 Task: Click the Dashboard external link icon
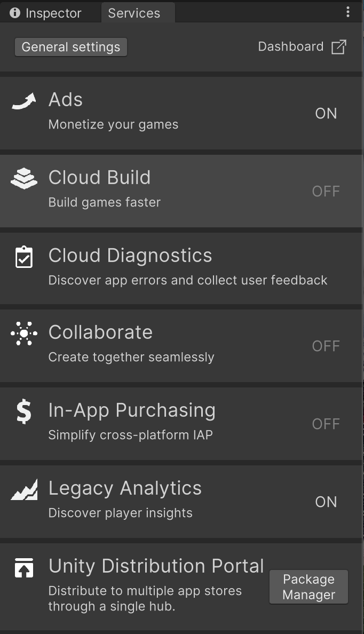tap(340, 47)
